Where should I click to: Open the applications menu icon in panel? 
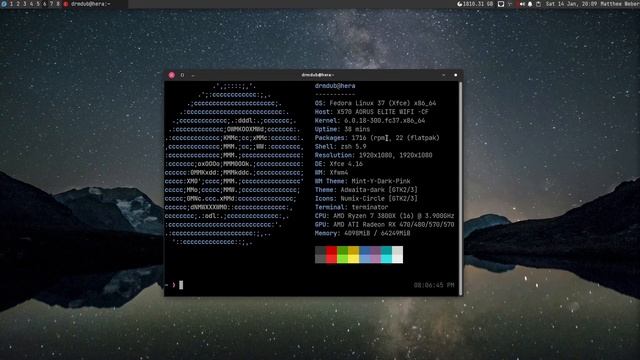click(4, 4)
